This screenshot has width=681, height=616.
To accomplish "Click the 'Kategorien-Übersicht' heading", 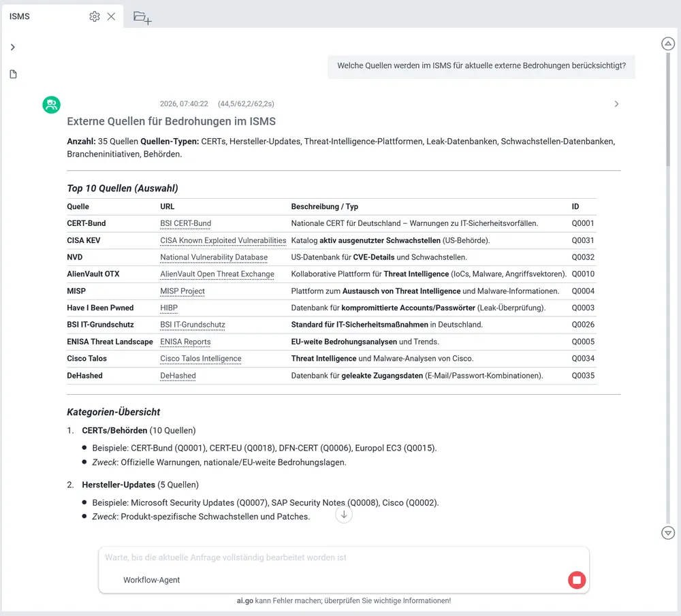I will click(113, 412).
